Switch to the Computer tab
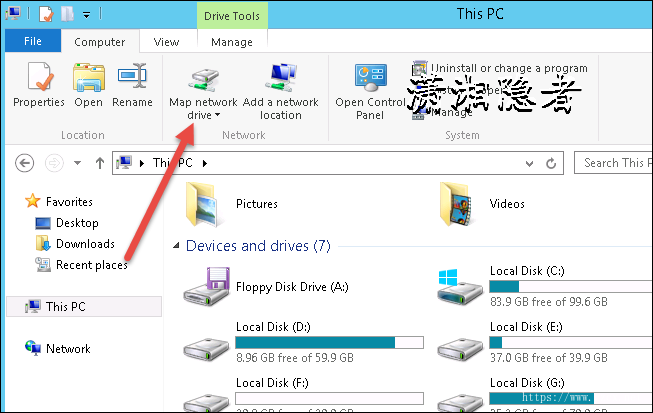653x413 pixels. coord(100,42)
